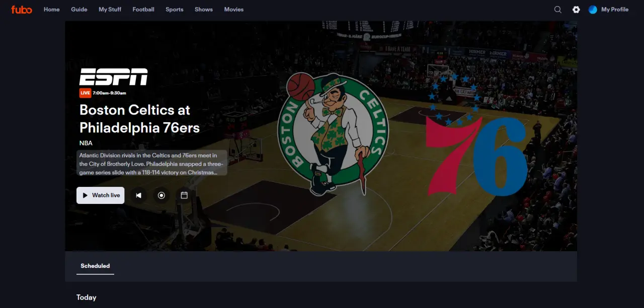644x308 pixels.
Task: Open My Stuff in the navigation bar
Action: [x=110, y=10]
